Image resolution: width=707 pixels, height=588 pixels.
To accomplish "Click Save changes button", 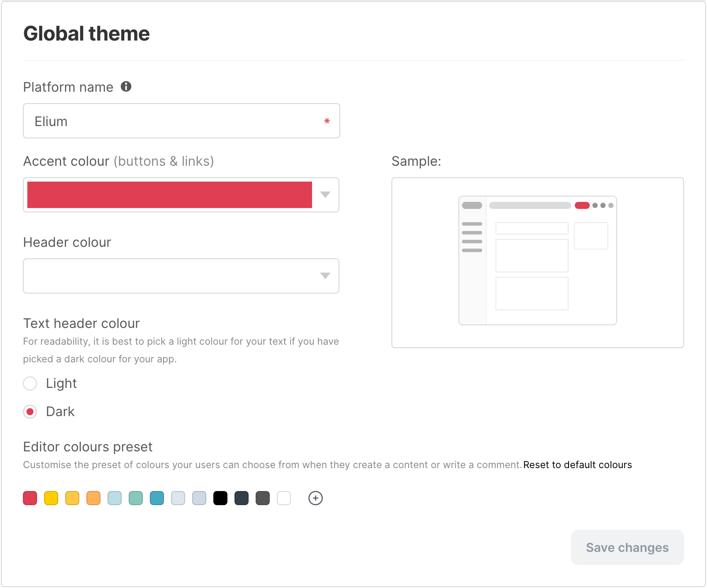I will [x=627, y=547].
